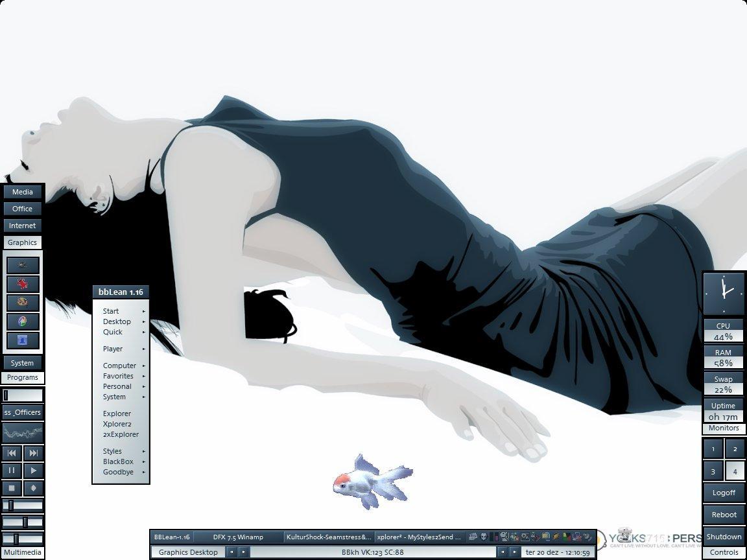The width and height of the screenshot is (747, 560).
Task: Click previous window arrow beside the clock
Action: (x=502, y=552)
